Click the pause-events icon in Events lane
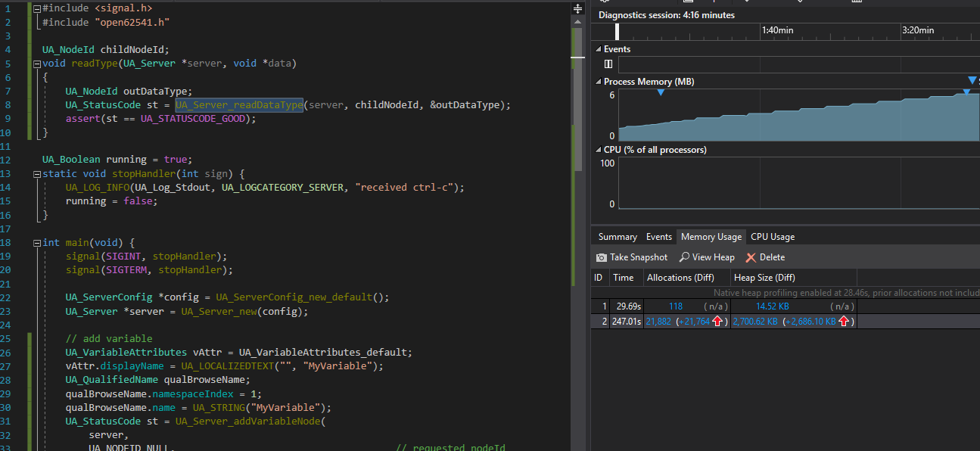Viewport: 980px width, 451px height. (x=608, y=64)
